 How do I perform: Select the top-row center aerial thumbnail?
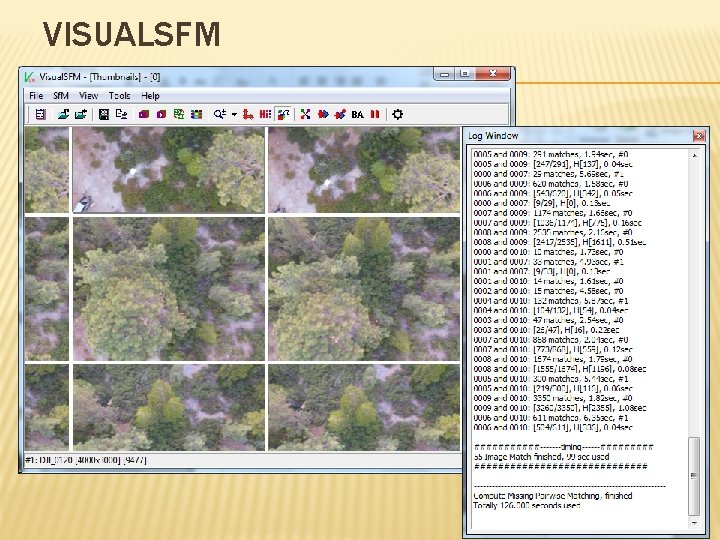coord(169,170)
